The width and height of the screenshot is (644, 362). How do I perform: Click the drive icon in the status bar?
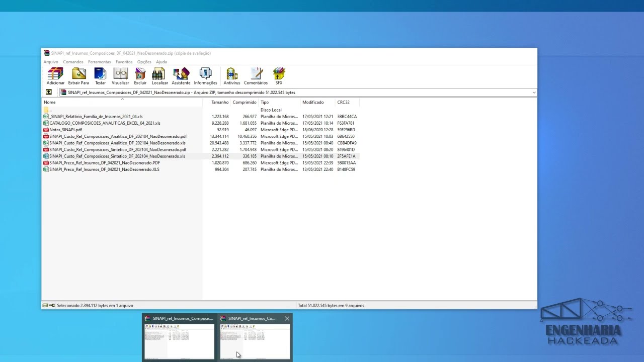coord(45,305)
